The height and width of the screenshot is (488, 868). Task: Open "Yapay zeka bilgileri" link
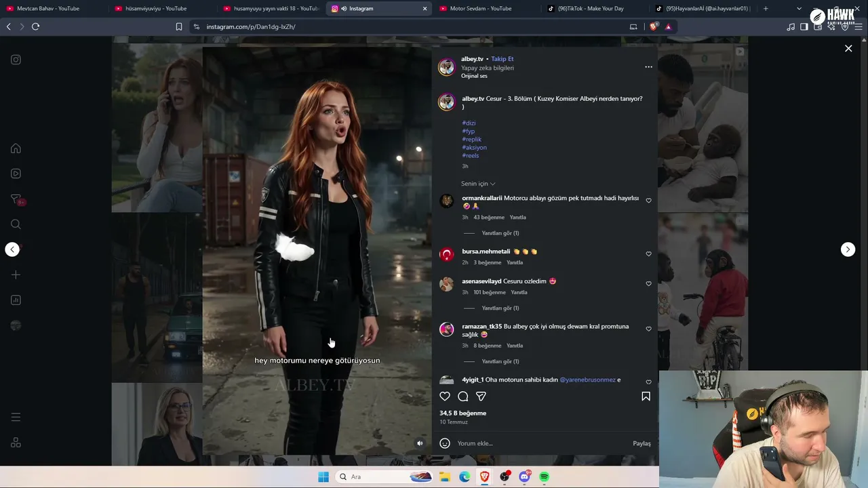(x=488, y=68)
